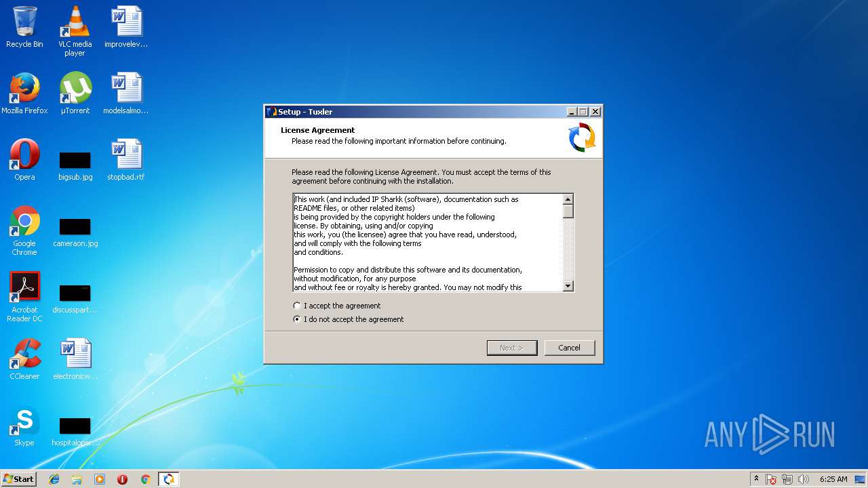Click the Tuxler logo in setup header
This screenshot has width=868, height=488.
pyautogui.click(x=582, y=138)
